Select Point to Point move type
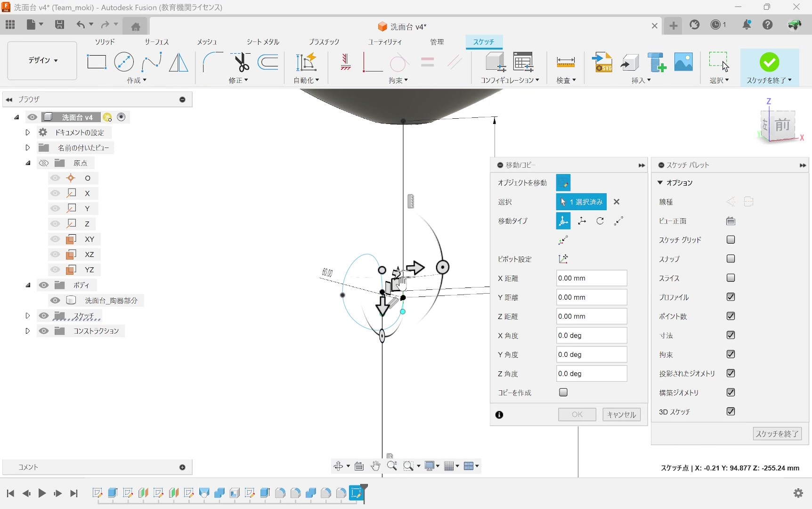Image resolution: width=812 pixels, height=509 pixels. pyautogui.click(x=618, y=221)
